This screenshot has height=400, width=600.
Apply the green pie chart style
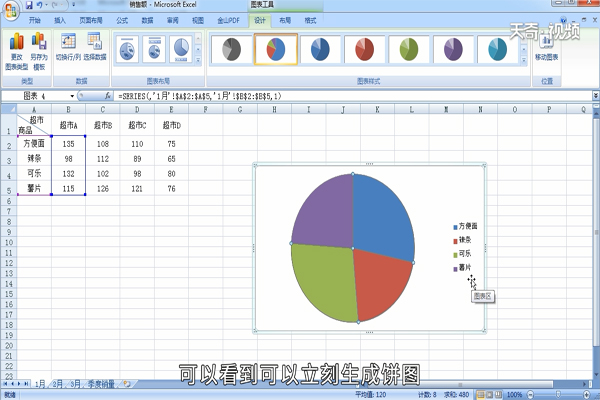click(x=409, y=49)
